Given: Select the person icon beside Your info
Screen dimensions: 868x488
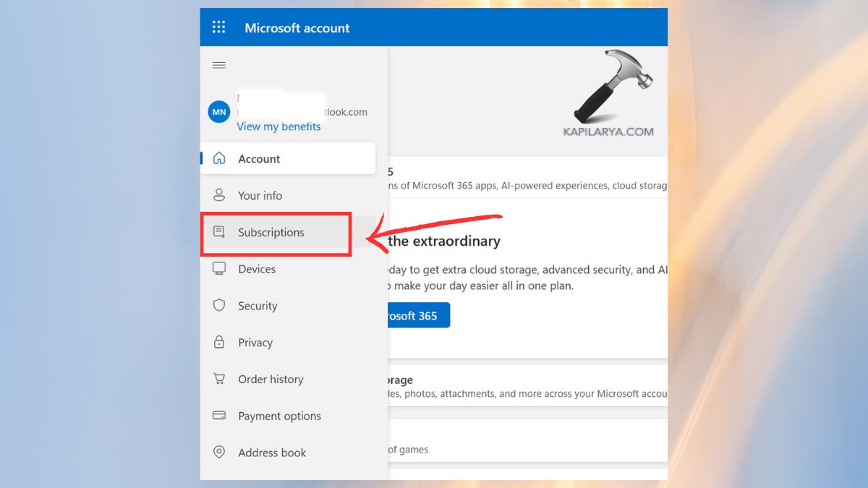Looking at the screenshot, I should 219,194.
